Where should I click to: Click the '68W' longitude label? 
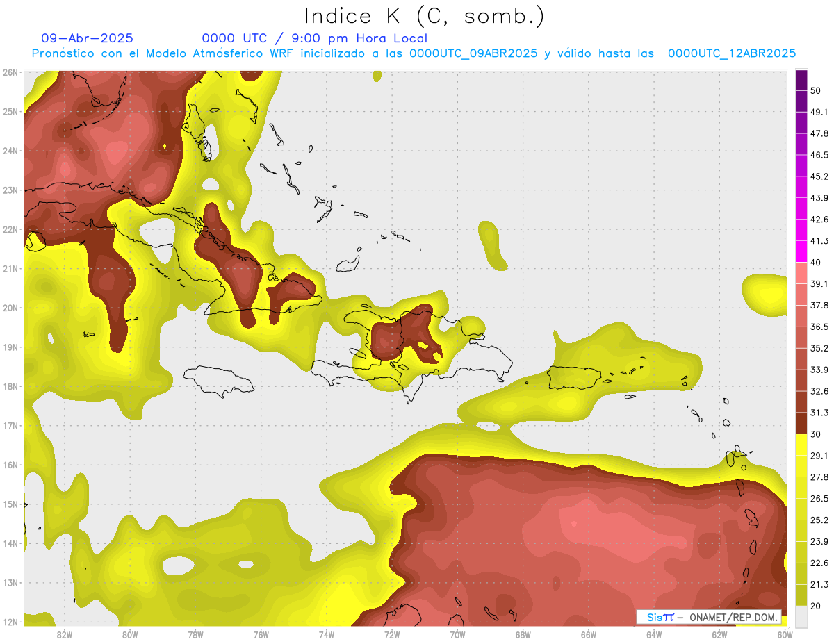coord(523,634)
